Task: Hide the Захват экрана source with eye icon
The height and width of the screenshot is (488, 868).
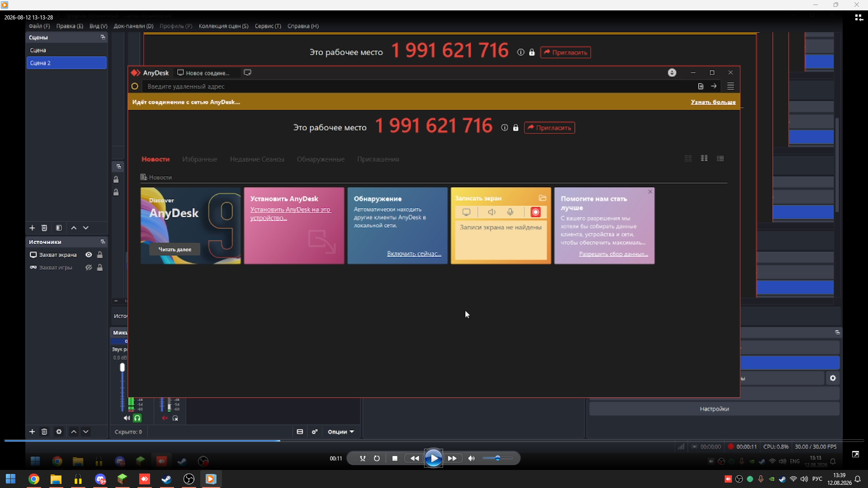Action: (x=89, y=255)
